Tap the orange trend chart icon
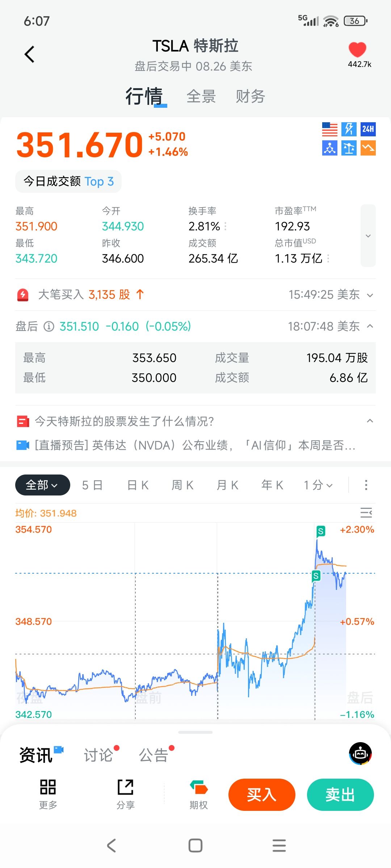The height and width of the screenshot is (868, 391). click(368, 148)
